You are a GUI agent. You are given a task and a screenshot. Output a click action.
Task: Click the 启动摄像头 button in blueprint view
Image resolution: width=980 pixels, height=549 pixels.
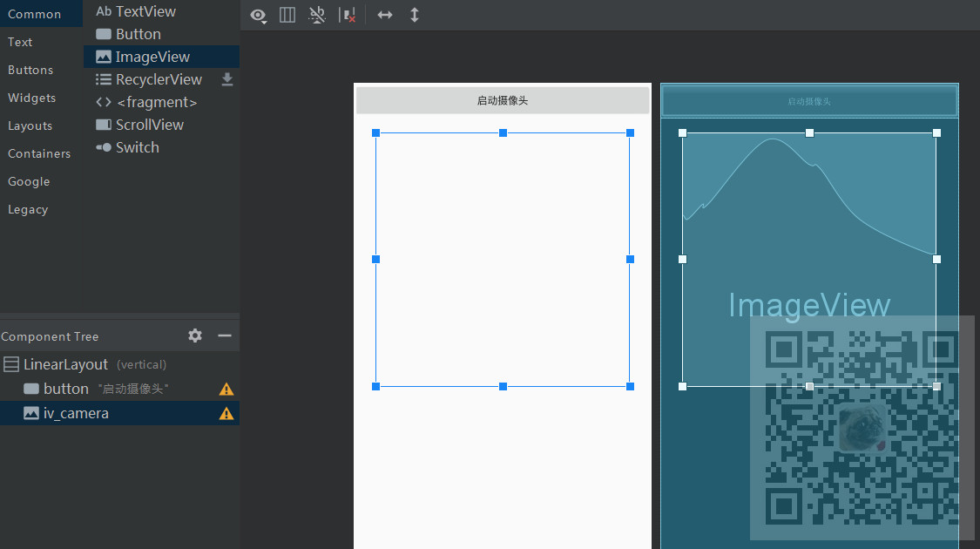pyautogui.click(x=809, y=101)
